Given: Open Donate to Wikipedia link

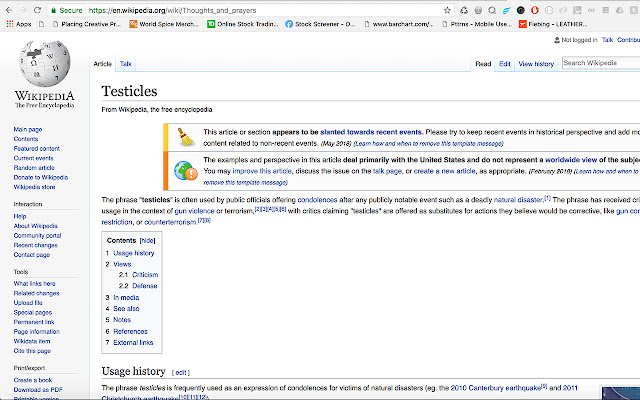Looking at the screenshot, I should [x=41, y=178].
